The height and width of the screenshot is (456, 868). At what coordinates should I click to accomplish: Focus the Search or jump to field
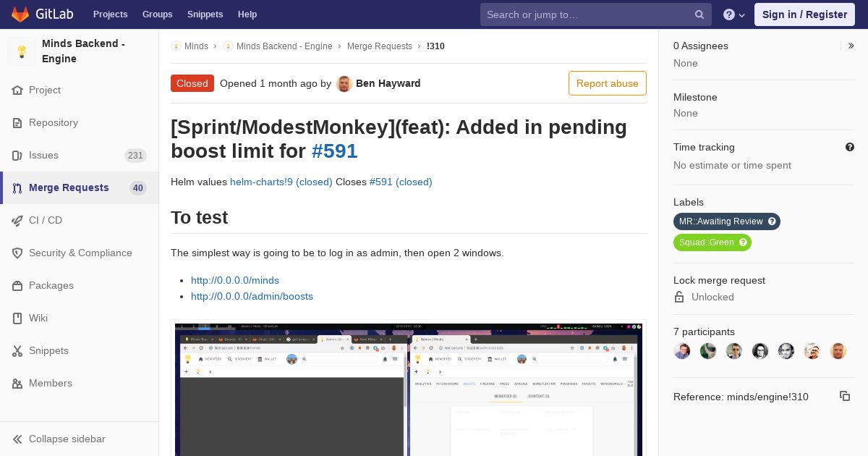point(596,14)
